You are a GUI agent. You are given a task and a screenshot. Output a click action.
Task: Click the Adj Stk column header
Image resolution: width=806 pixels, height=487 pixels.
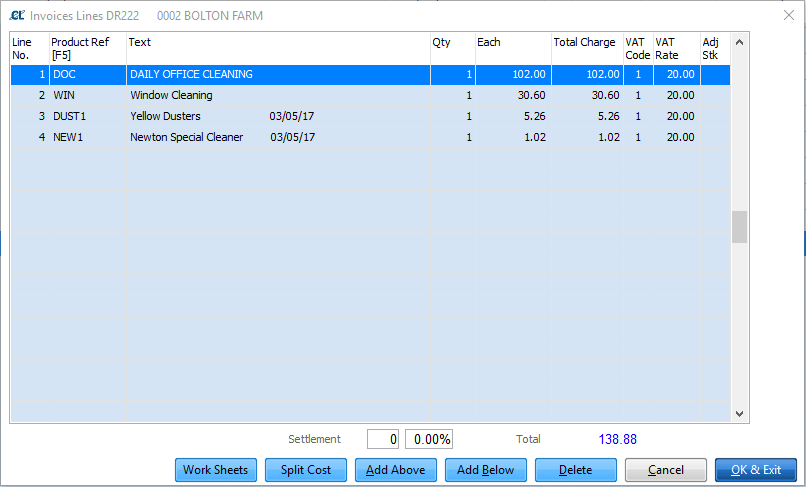click(x=716, y=48)
